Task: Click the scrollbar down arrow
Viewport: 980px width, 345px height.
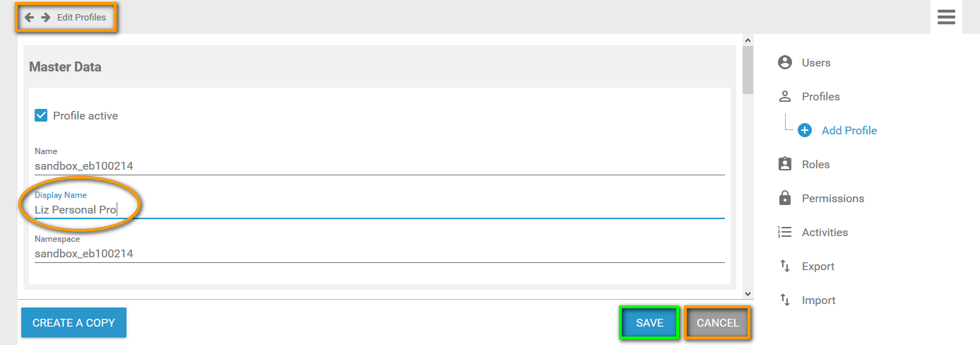Action: coord(748,293)
